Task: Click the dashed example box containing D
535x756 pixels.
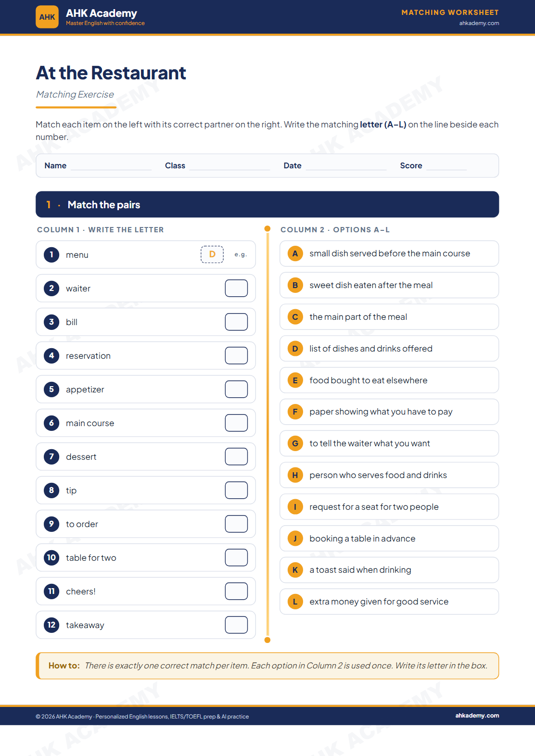Action: tap(212, 254)
